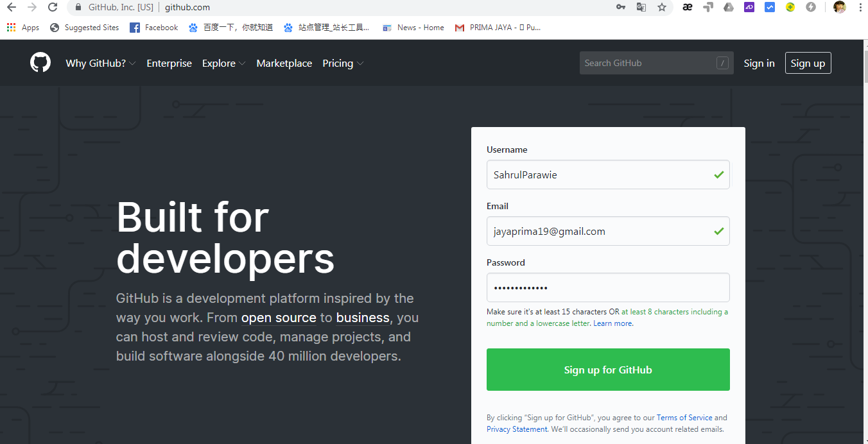Click the Sign up for GitHub button
This screenshot has width=868, height=444.
pyautogui.click(x=608, y=370)
